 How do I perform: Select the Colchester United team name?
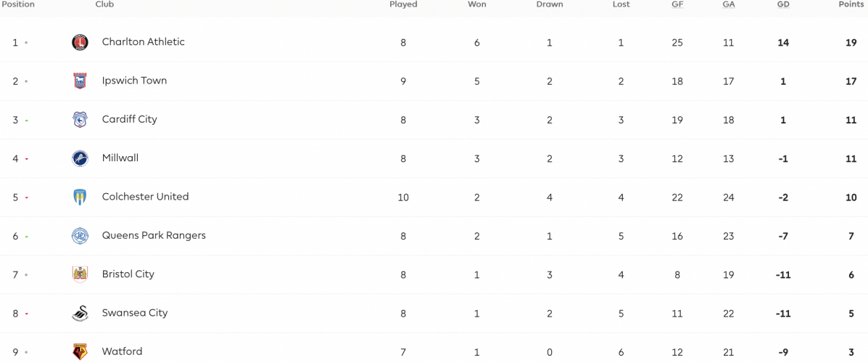(x=146, y=197)
